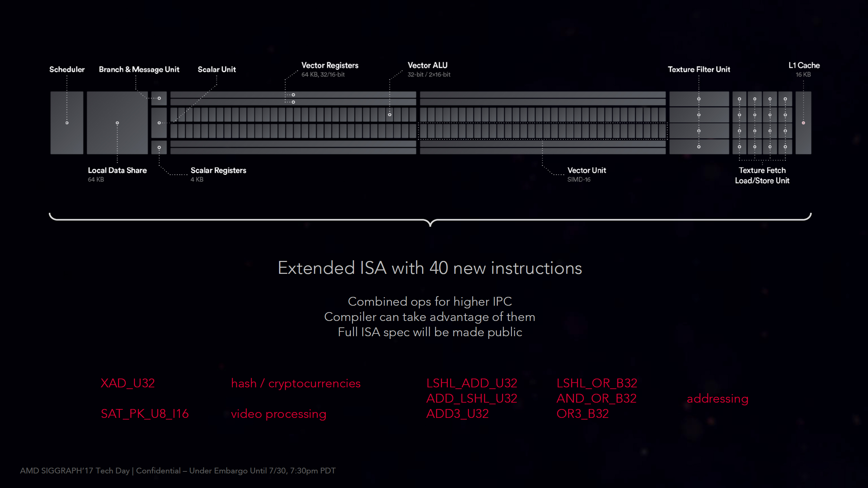868x488 pixels.
Task: Click the Scheduler block in the diagram
Action: (x=67, y=123)
